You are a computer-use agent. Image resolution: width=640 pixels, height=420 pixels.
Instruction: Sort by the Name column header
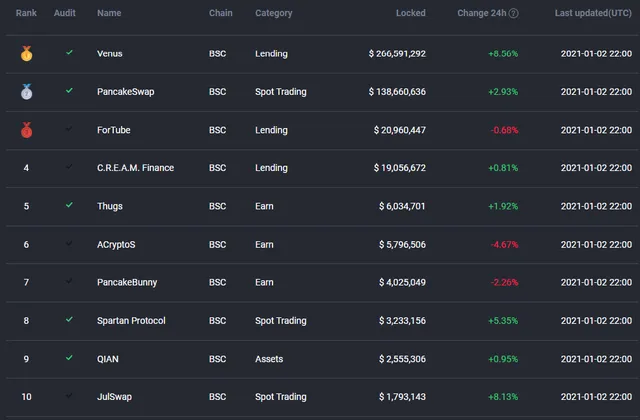(x=109, y=13)
